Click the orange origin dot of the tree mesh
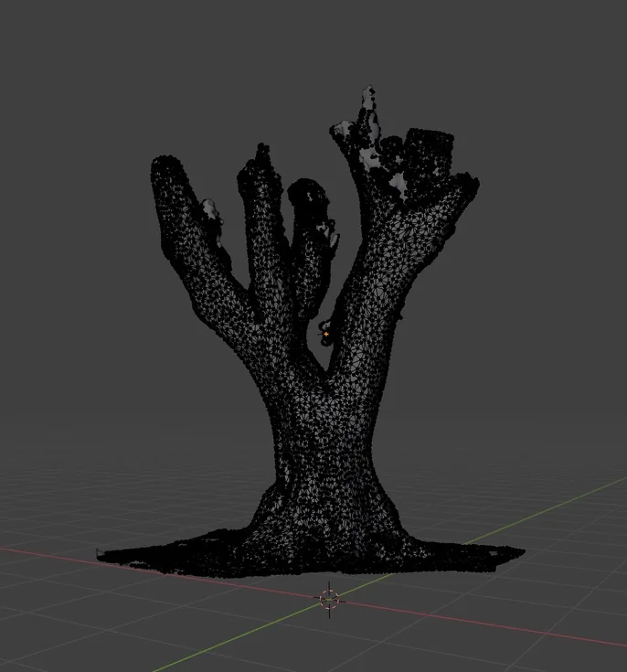The image size is (627, 672). (x=326, y=334)
